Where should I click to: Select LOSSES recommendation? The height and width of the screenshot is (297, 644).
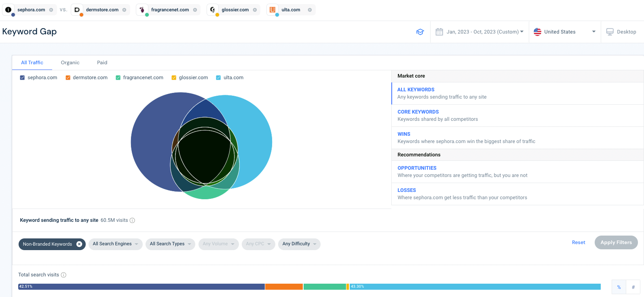click(x=517, y=194)
